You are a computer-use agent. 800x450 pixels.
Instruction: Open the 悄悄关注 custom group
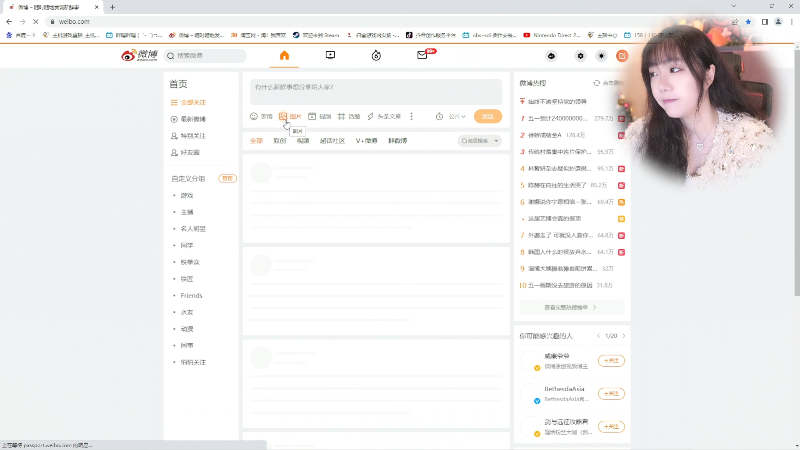193,362
